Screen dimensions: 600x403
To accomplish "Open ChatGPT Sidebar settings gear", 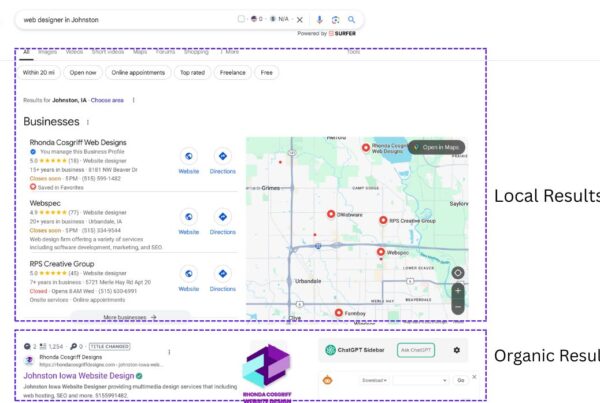I will click(x=457, y=350).
